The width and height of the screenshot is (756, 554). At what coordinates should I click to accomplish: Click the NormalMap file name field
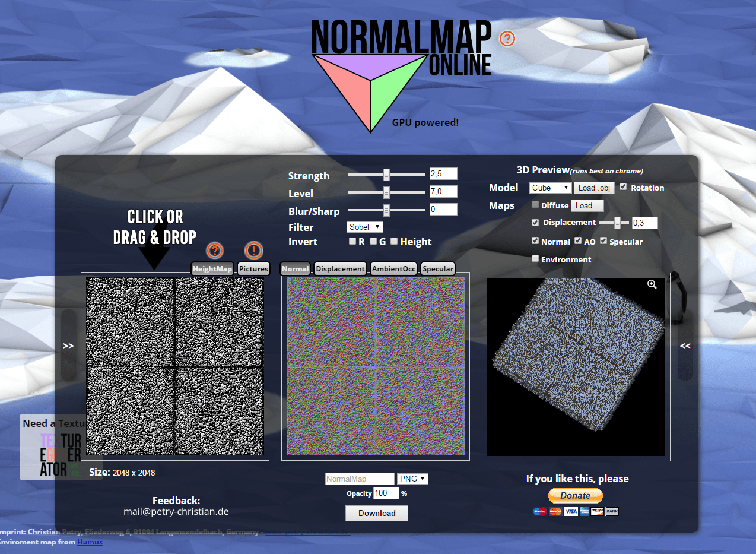coord(360,479)
